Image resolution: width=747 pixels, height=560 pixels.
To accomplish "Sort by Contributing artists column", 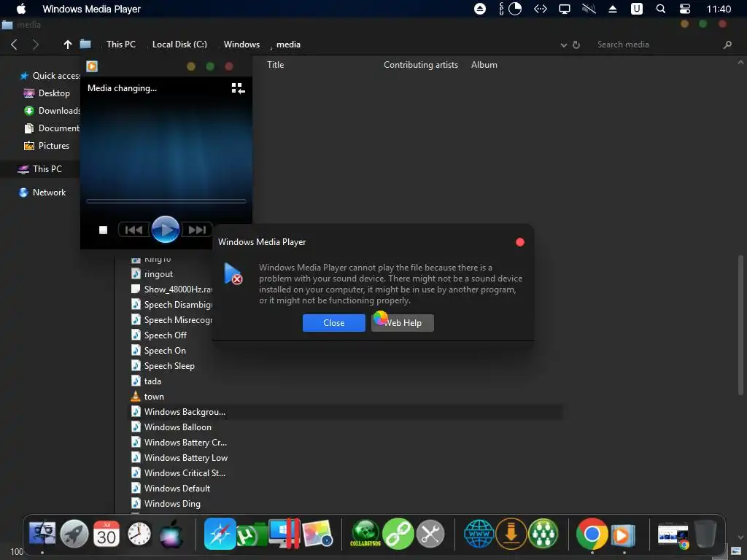I will click(421, 65).
